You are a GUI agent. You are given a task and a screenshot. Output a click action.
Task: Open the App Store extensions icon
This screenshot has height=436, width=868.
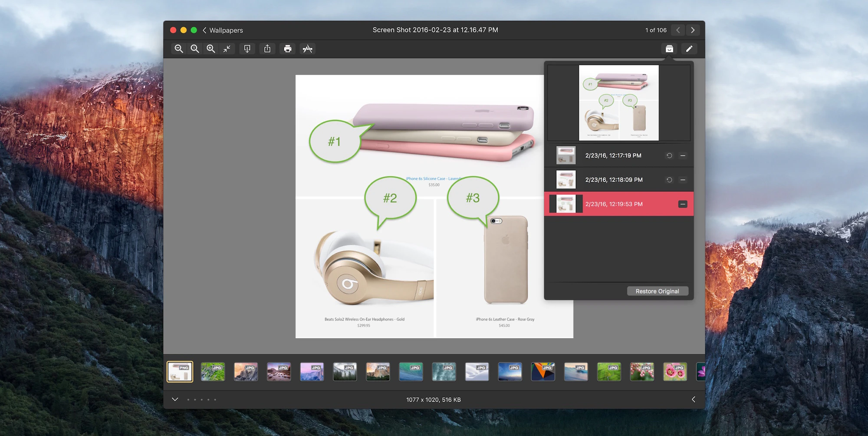tap(308, 49)
